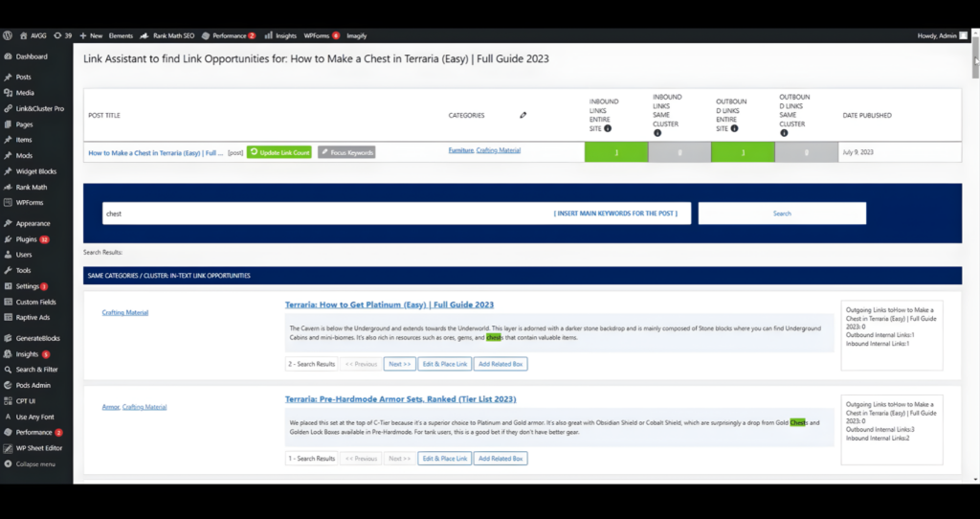Viewport: 980px width, 519px height.
Task: Open Link&Cluster Pro in the sidebar
Action: click(x=39, y=108)
